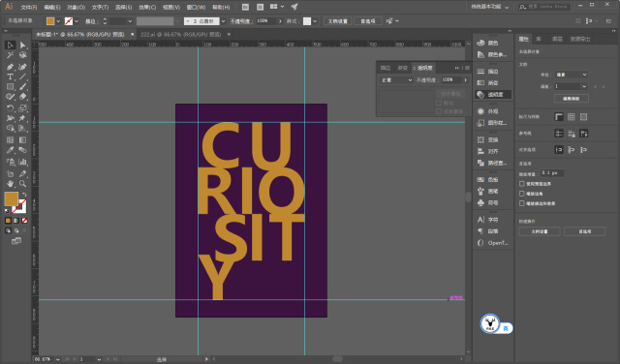Choose the Rotate tool

[11, 107]
